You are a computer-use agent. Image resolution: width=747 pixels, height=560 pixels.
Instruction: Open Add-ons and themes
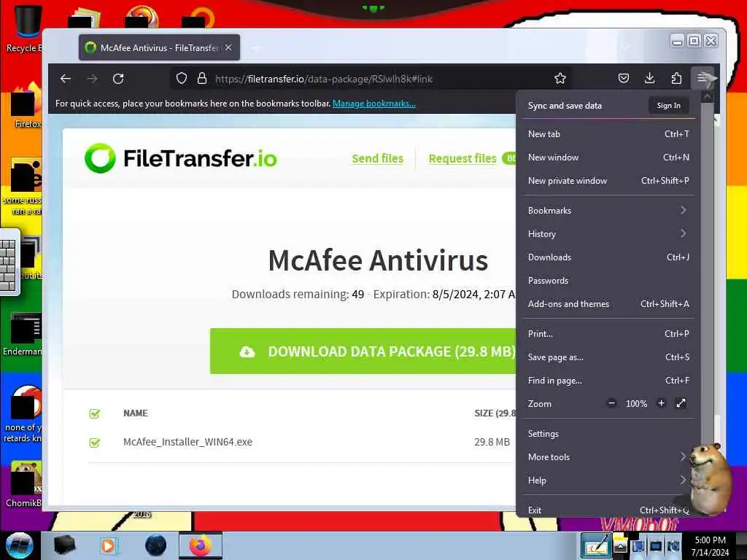pyautogui.click(x=608, y=304)
